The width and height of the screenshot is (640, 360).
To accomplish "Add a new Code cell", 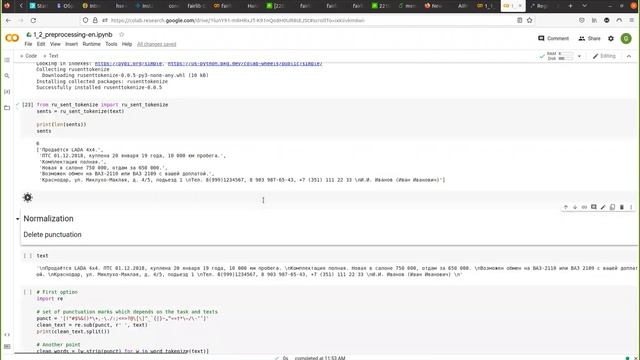I will coord(29,56).
